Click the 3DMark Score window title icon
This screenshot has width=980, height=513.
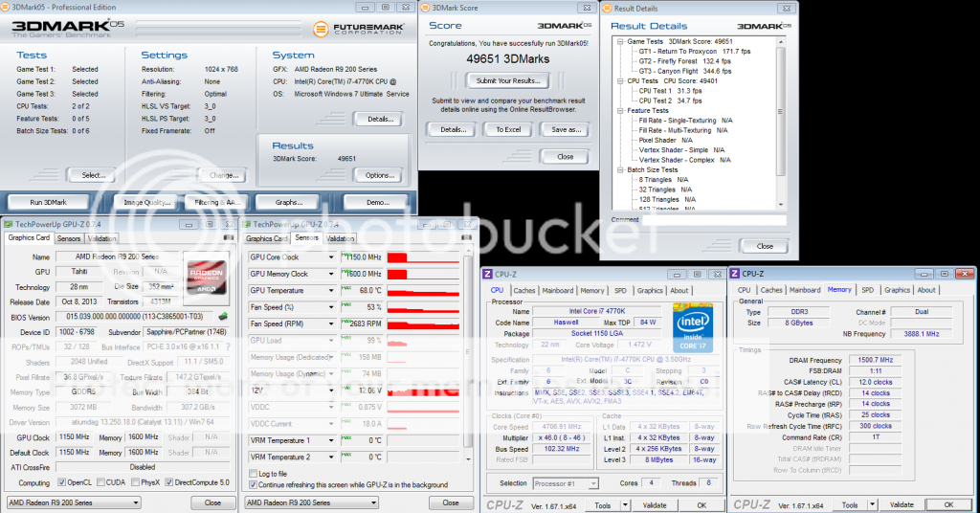[x=426, y=8]
